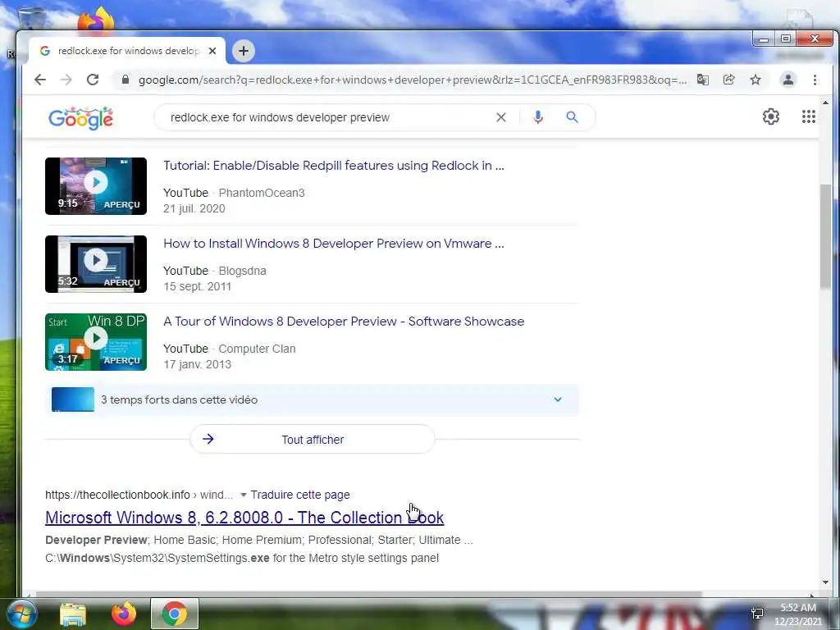The width and height of the screenshot is (840, 630).
Task: Bookmark this page with the star icon
Action: pos(756,80)
